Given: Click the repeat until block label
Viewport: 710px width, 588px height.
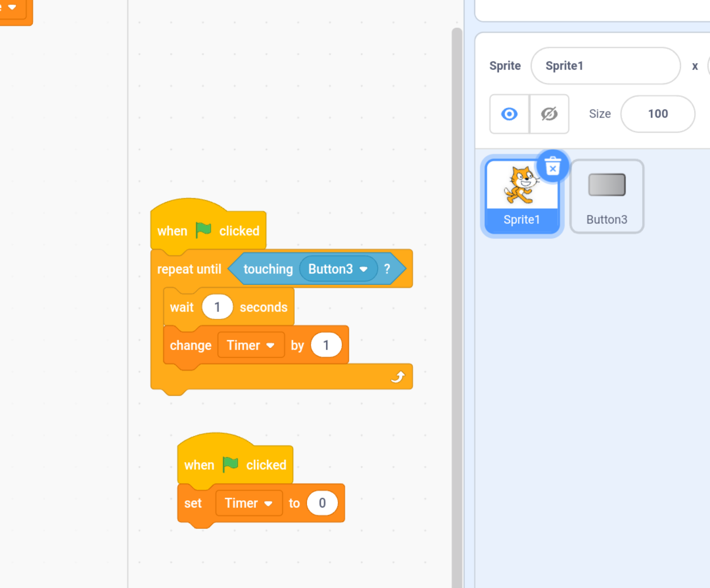Looking at the screenshot, I should pos(189,269).
